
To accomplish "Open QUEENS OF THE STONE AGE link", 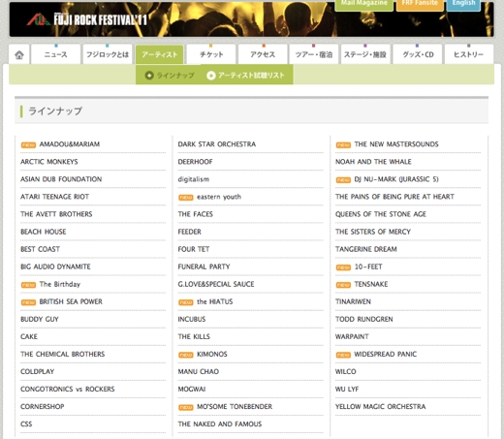I will point(381,214).
